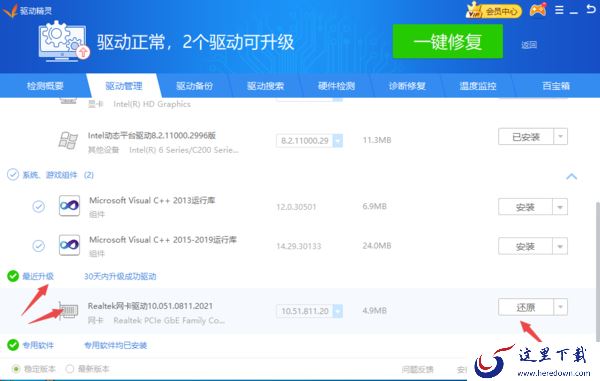This screenshot has height=381, width=600.
Task: Click the version text 12.0.30501
Action: click(296, 207)
